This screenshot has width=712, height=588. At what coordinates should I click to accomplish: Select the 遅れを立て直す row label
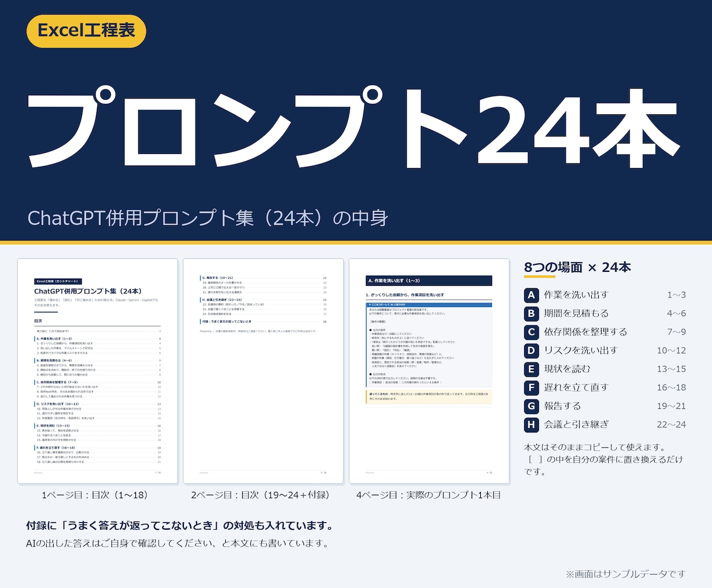coord(576,387)
